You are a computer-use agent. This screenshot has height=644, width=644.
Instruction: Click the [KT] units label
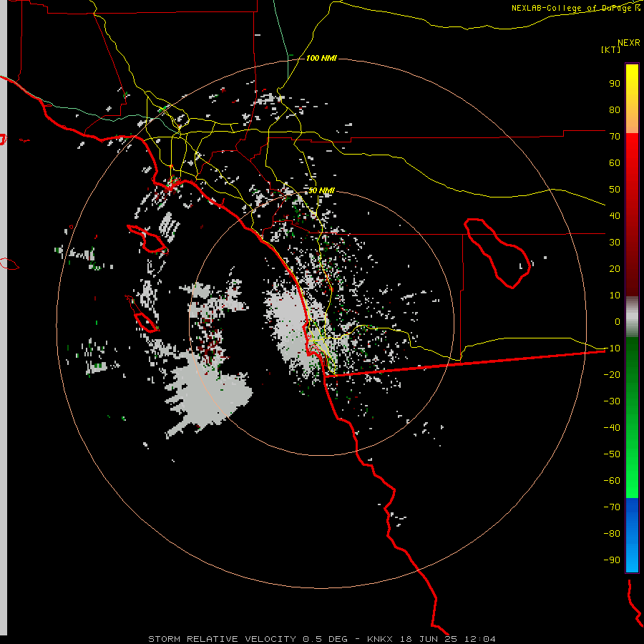click(x=611, y=49)
